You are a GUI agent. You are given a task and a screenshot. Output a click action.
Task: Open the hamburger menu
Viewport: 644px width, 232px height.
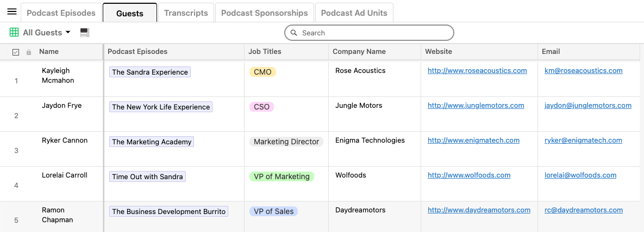(11, 11)
